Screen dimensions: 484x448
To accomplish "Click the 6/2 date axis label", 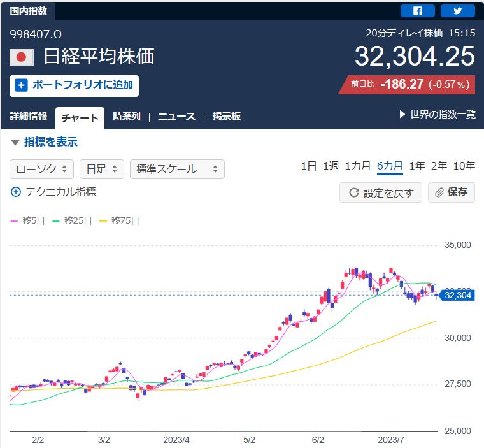I will coord(318,440).
